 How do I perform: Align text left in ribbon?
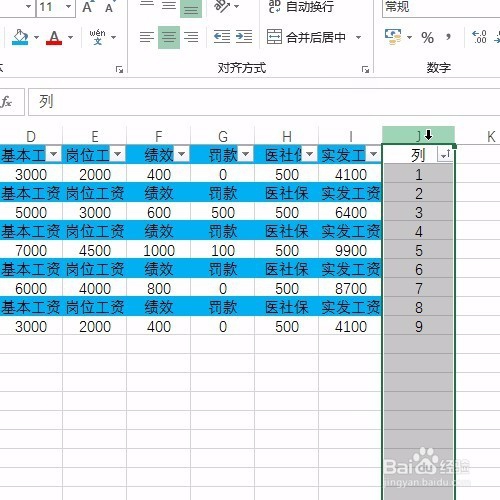click(147, 37)
